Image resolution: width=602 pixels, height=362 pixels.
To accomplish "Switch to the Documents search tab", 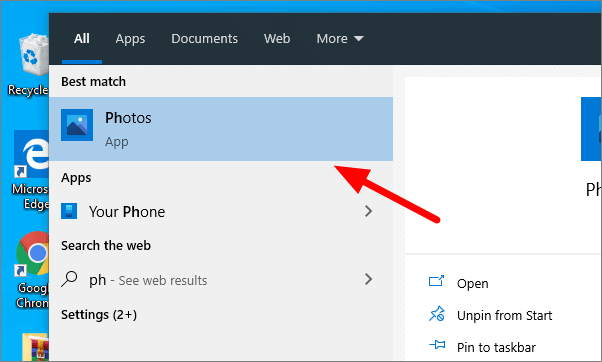I will (204, 38).
